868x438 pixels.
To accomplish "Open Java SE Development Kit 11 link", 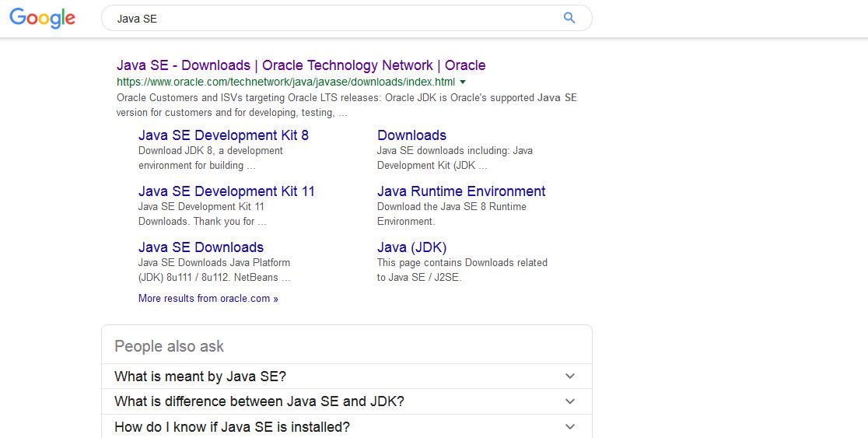I will pyautogui.click(x=226, y=191).
